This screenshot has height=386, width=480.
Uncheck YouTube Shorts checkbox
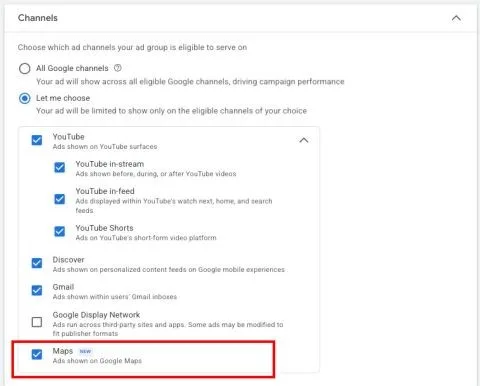(x=60, y=231)
